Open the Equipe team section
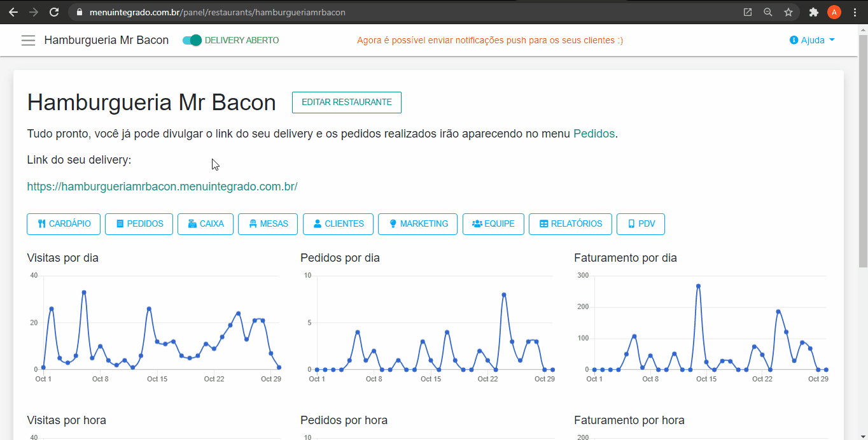 (x=493, y=224)
